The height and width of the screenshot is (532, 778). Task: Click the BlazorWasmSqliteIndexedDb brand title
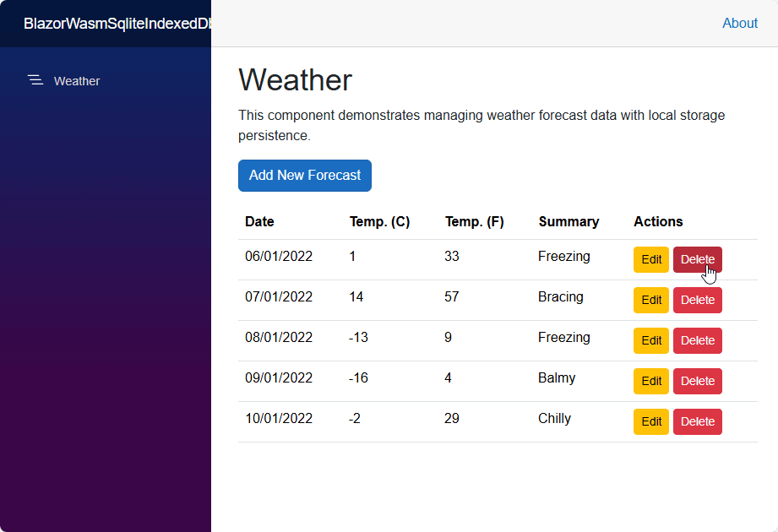point(117,24)
